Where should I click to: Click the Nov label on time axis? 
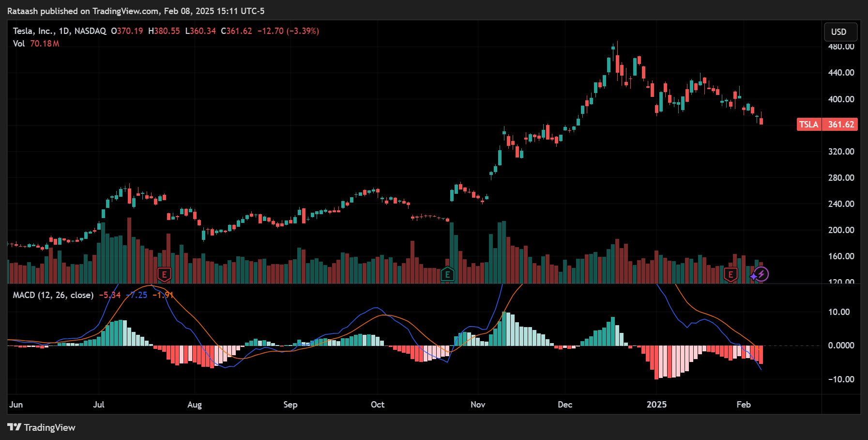point(478,405)
